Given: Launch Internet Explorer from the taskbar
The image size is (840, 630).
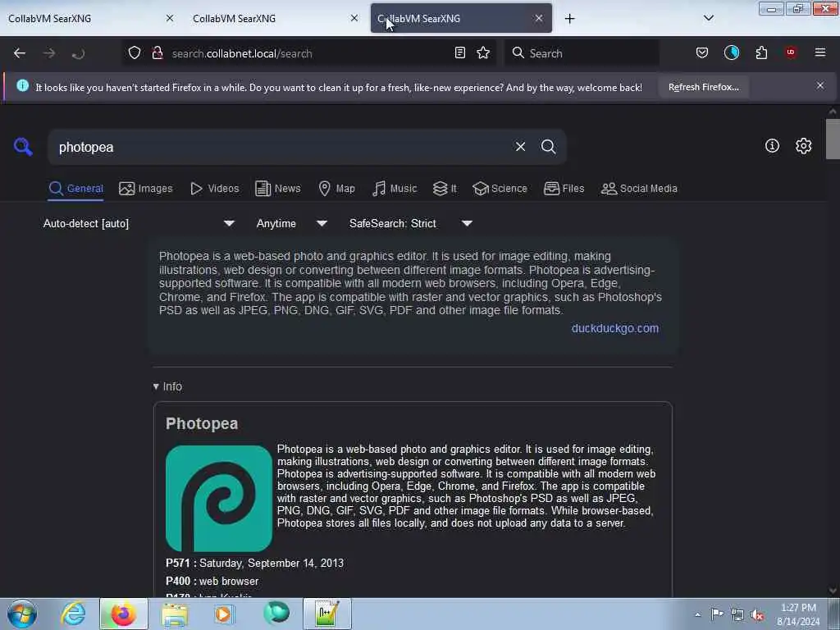Looking at the screenshot, I should point(73,614).
